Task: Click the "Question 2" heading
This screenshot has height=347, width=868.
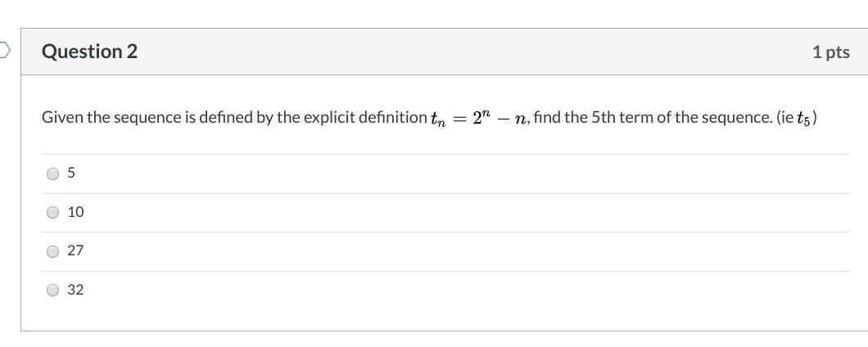Action: (x=89, y=52)
